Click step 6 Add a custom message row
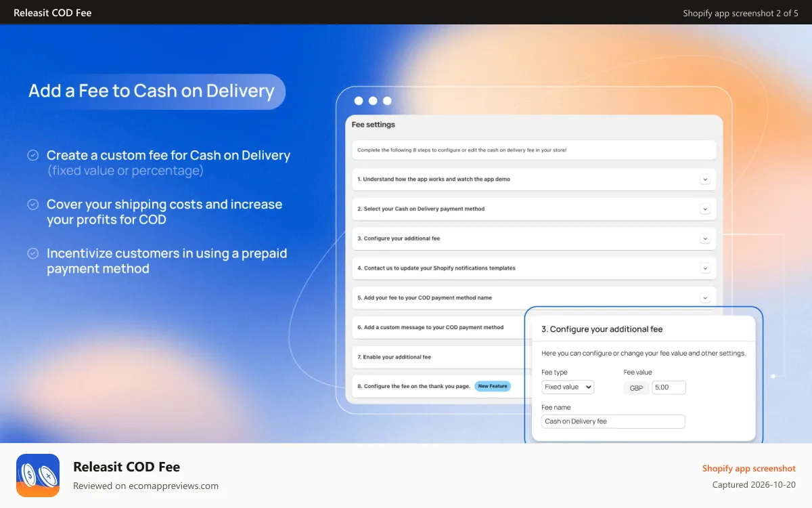 [438, 327]
